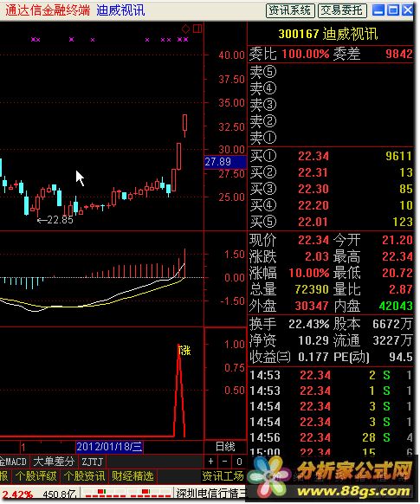Click the latest candlestick near 32.50
This screenshot has width=420, height=504.
[x=184, y=126]
